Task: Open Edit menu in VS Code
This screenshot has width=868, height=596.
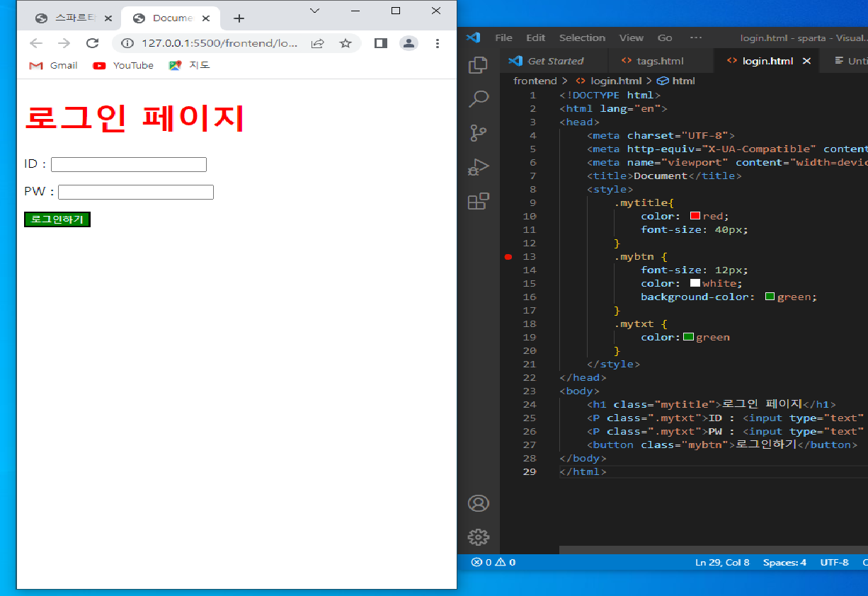Action: pyautogui.click(x=536, y=38)
